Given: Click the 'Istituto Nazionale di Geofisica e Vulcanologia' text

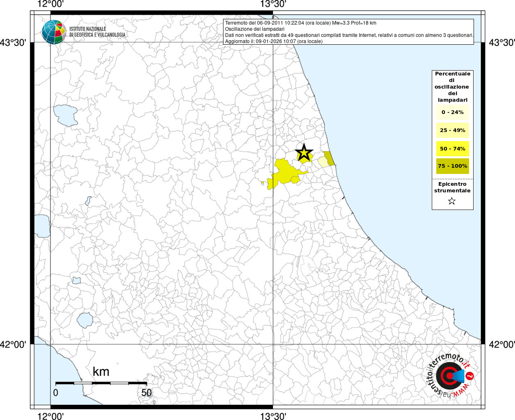Looking at the screenshot, I should tap(97, 32).
